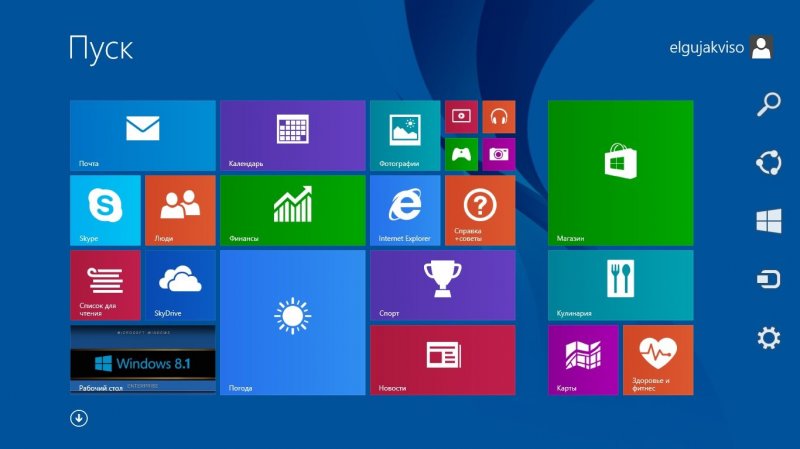Screen dimensions: 800x449
Task: Open the Фотографии photos tile
Action: pos(405,135)
